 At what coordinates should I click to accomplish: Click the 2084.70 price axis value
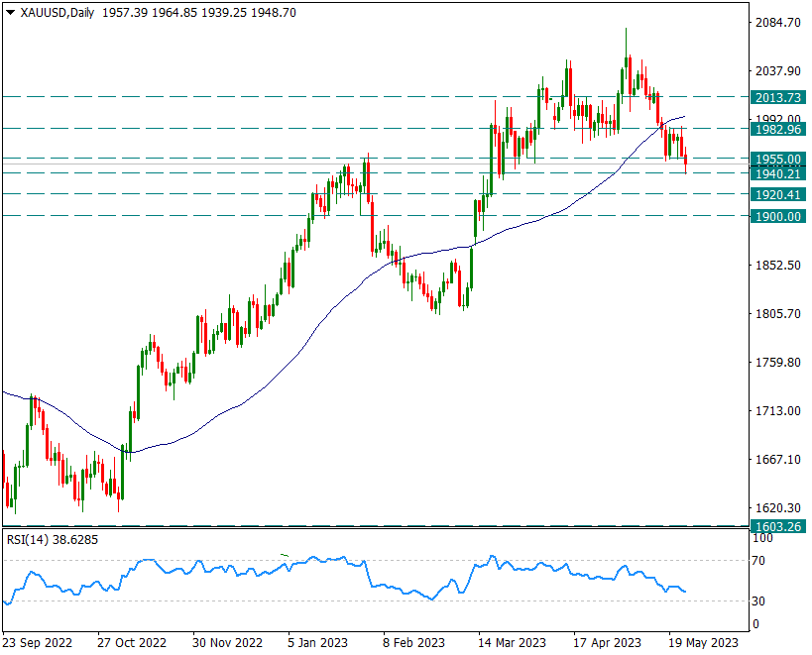coord(778,22)
